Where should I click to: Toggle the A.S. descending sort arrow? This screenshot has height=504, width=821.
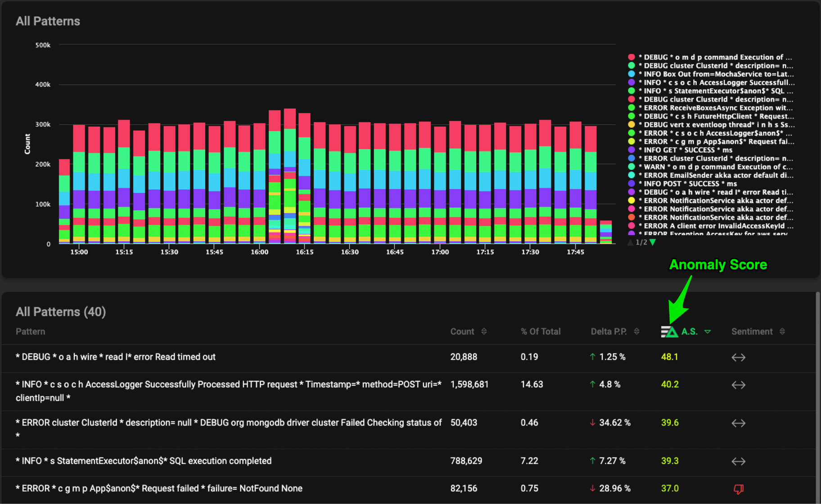coord(708,332)
